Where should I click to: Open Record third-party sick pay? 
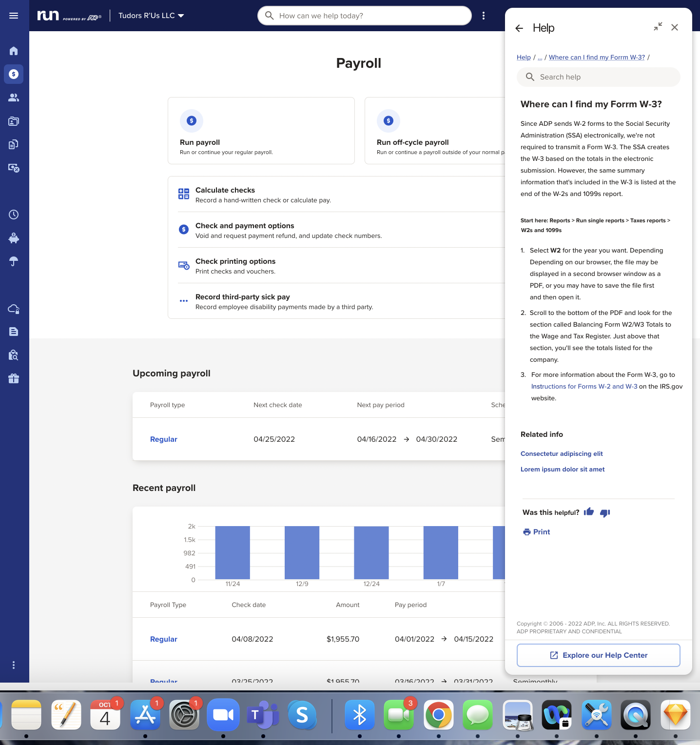click(341, 301)
